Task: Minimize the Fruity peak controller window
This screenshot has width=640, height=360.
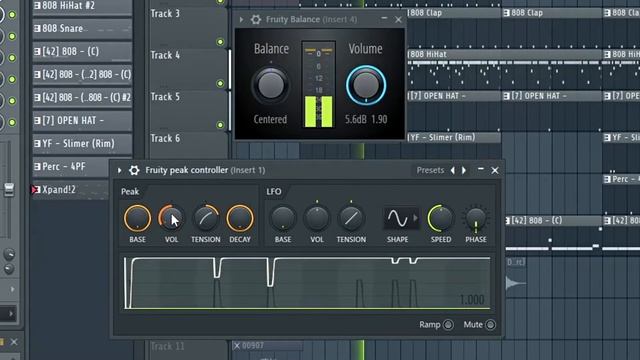Action: (x=481, y=169)
